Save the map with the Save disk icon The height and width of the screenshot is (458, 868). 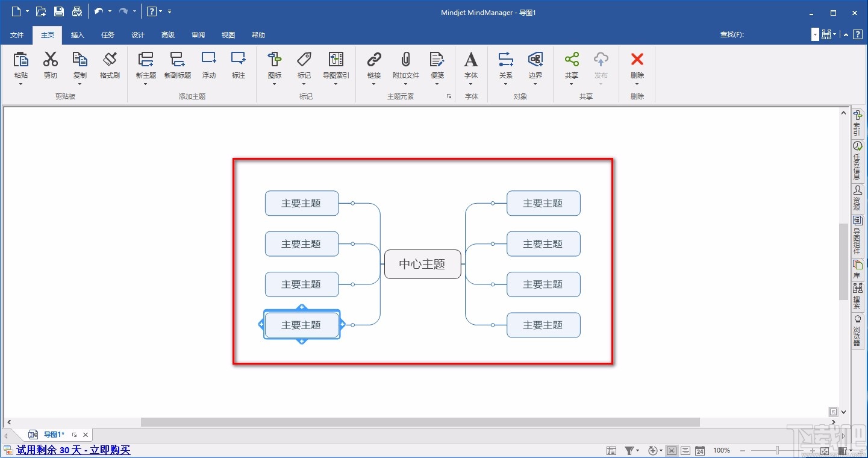(58, 11)
